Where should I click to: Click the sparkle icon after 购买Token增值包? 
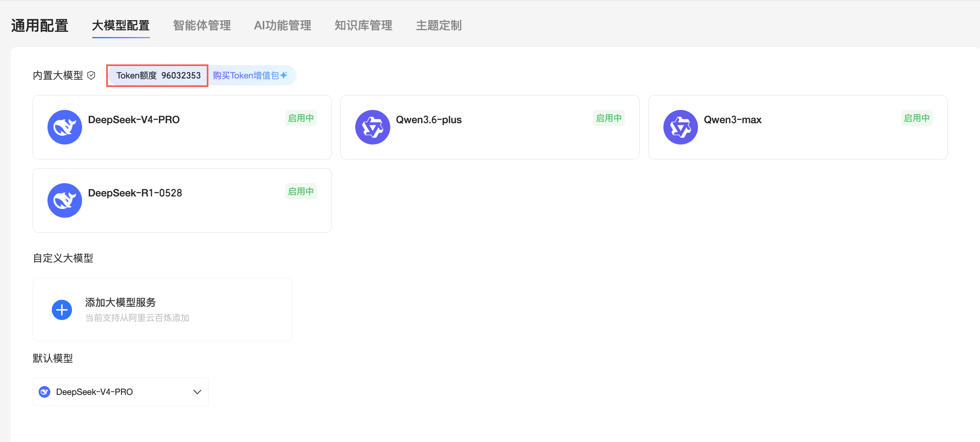(x=284, y=75)
